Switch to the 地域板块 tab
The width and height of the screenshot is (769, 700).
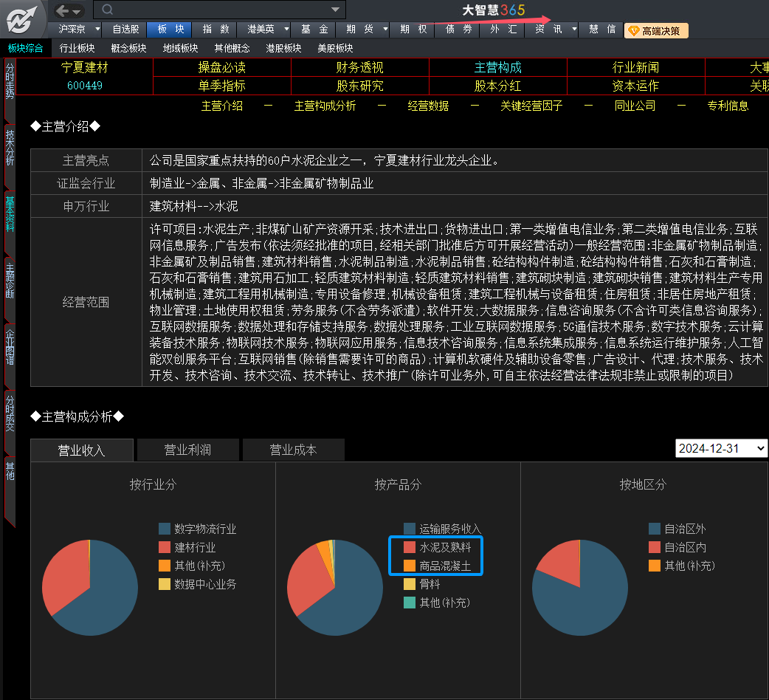click(181, 48)
